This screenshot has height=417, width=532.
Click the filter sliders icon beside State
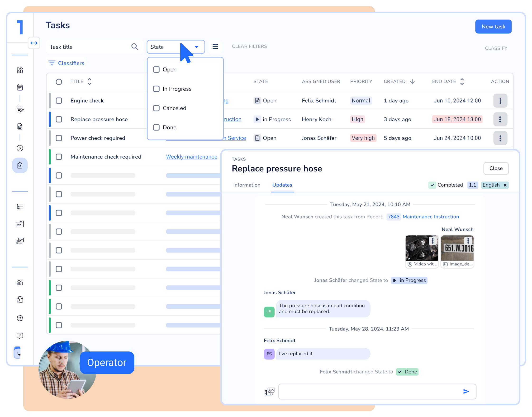tap(215, 47)
